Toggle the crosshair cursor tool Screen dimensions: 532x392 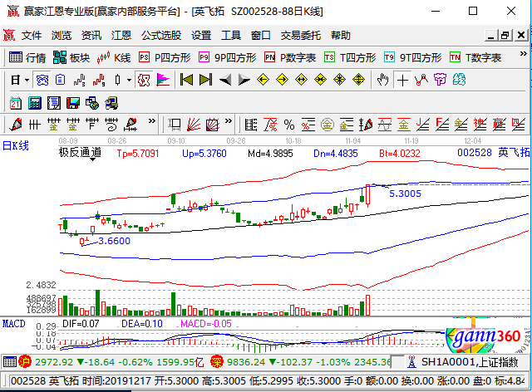[x=402, y=81]
